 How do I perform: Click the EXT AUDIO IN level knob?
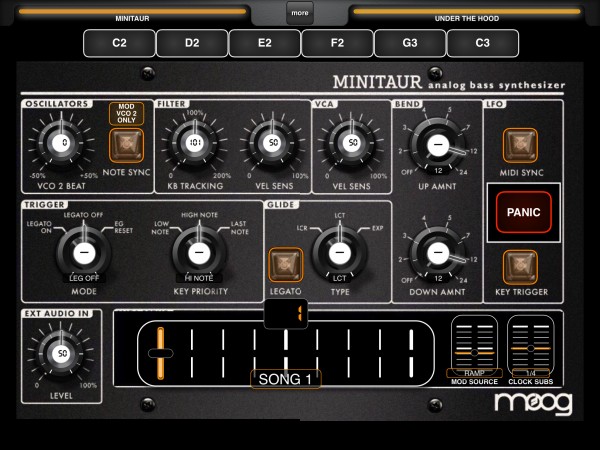point(62,354)
